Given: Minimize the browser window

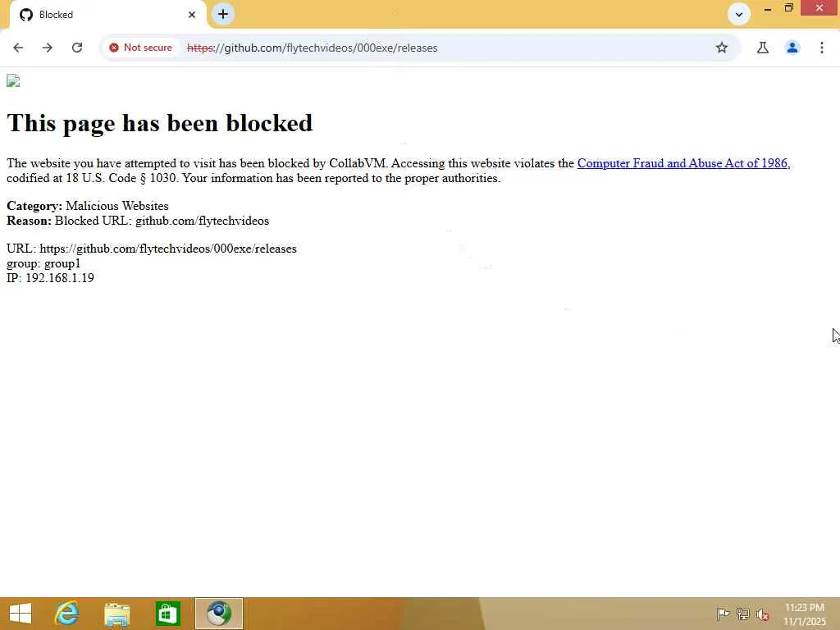Looking at the screenshot, I should pyautogui.click(x=768, y=8).
